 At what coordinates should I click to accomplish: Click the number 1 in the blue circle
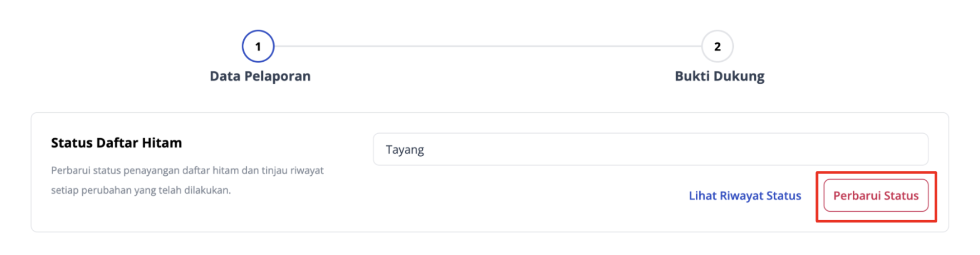point(258,47)
